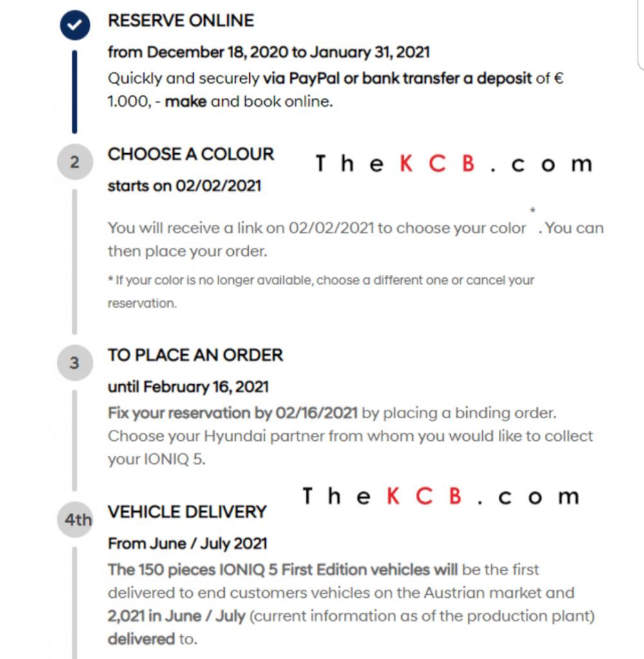
Task: Click the VEHICLE DELIVERY heading
Action: pos(187,512)
